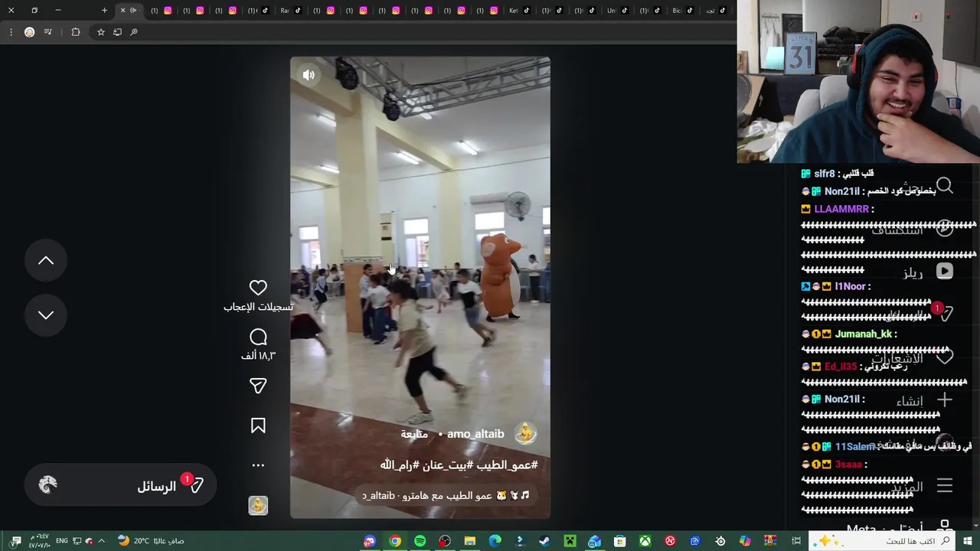Viewport: 980px width, 551px height.
Task: Open the Chrome three-dot menu
Action: (11, 32)
